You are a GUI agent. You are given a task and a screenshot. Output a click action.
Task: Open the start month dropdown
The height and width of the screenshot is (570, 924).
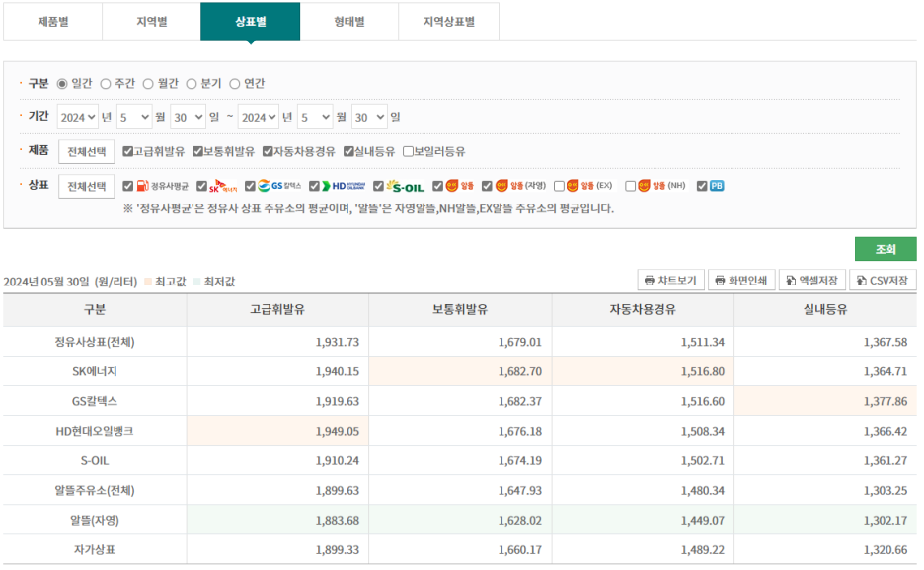coord(134,117)
